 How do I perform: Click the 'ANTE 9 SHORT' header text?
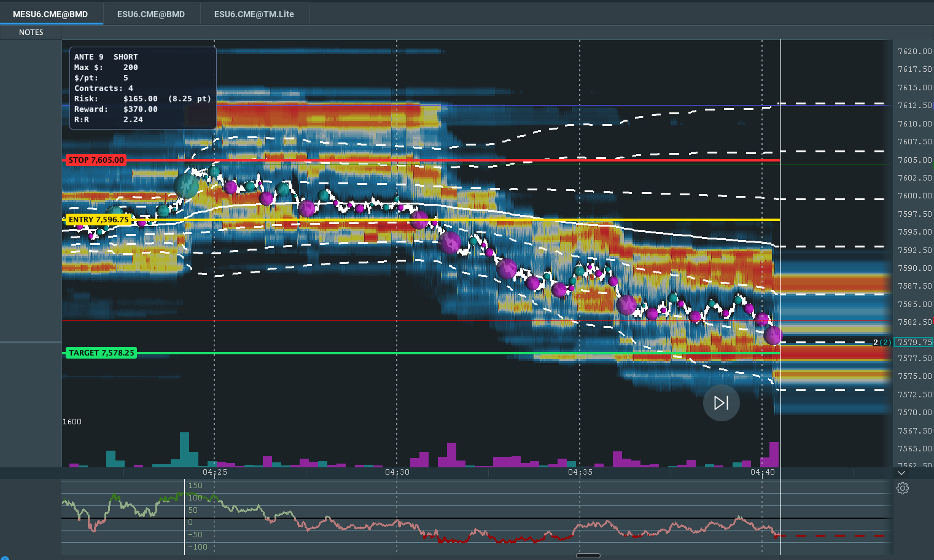[106, 57]
